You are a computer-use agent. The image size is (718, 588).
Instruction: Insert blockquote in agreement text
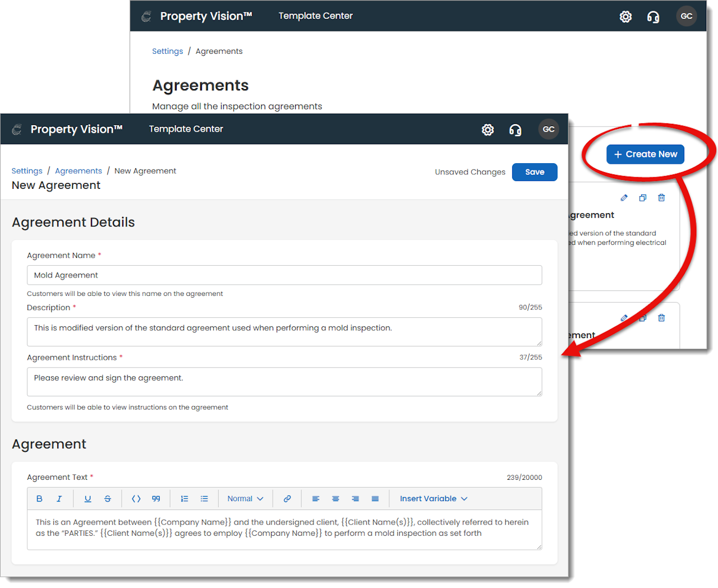pyautogui.click(x=156, y=499)
